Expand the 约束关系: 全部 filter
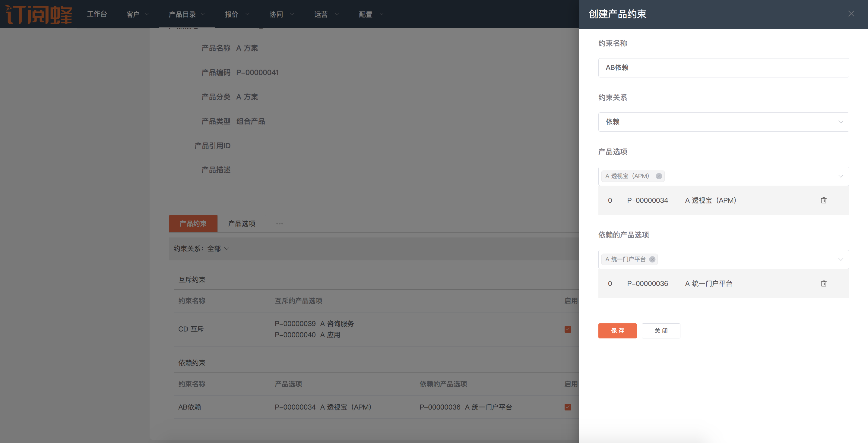The image size is (868, 443). tap(201, 249)
